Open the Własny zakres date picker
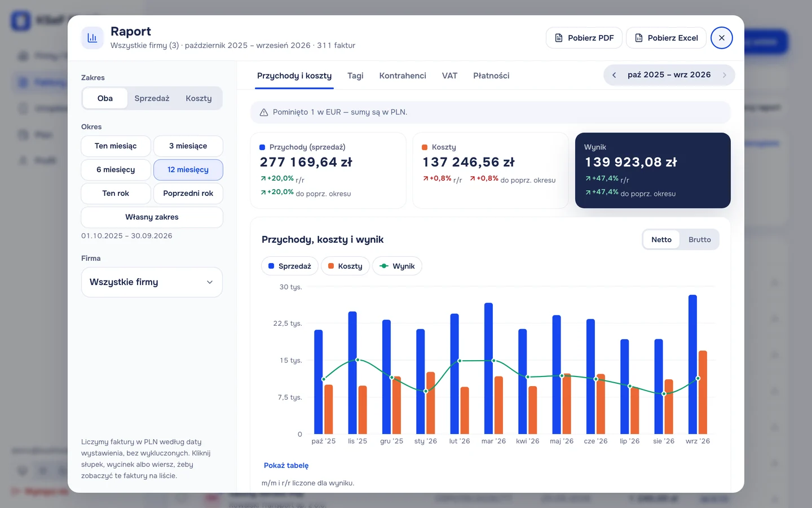The height and width of the screenshot is (508, 812). coord(152,217)
